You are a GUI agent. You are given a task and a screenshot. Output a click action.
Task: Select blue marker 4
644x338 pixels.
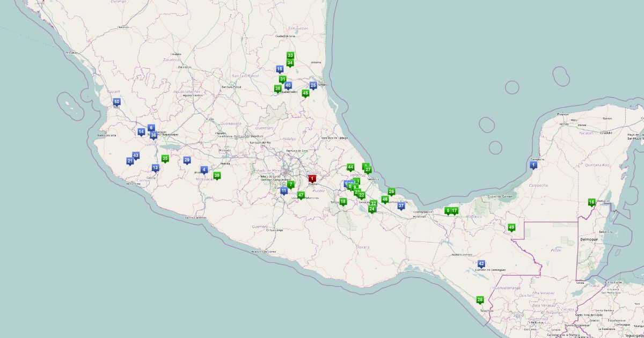[204, 170]
